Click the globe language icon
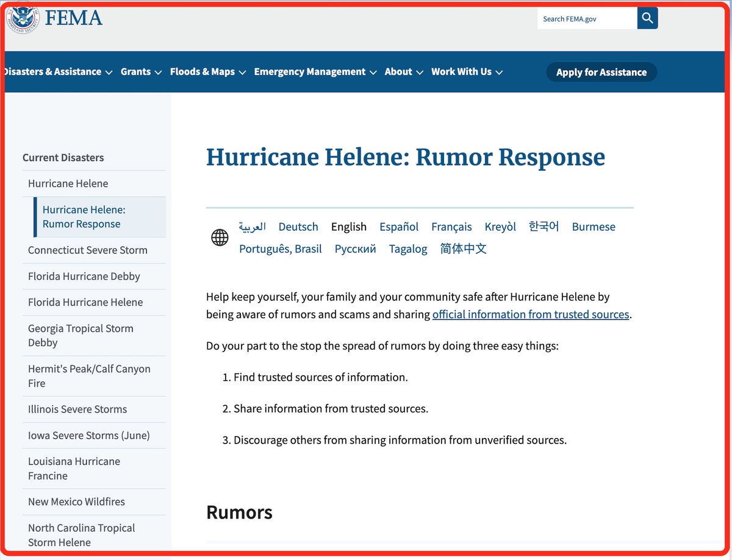This screenshot has width=732, height=560. pyautogui.click(x=219, y=237)
